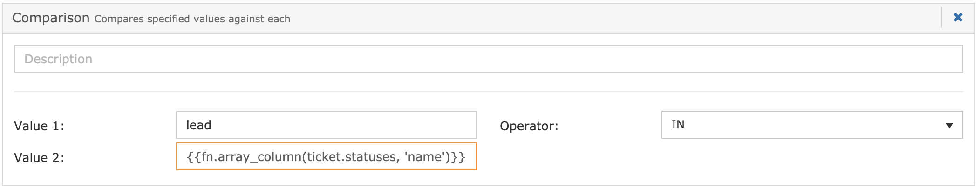This screenshot has width=980, height=189.
Task: Click the divider line below Description
Action: 488,92
